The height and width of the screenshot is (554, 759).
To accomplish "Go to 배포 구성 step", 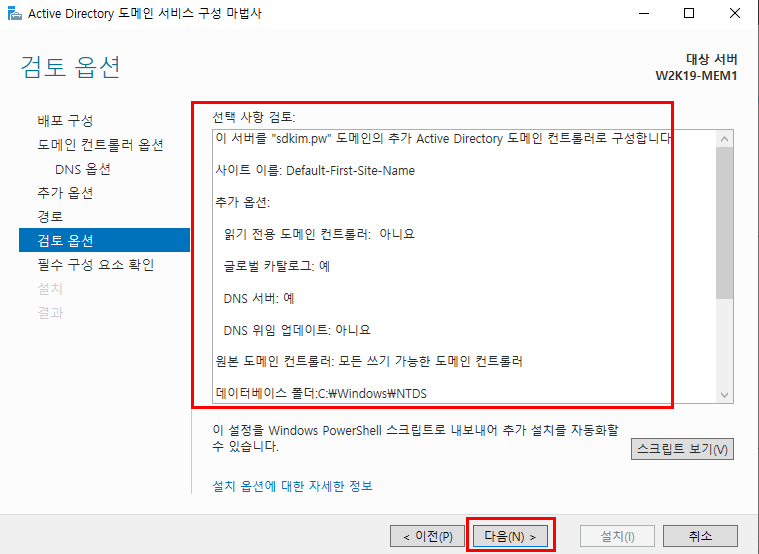I will click(x=65, y=121).
